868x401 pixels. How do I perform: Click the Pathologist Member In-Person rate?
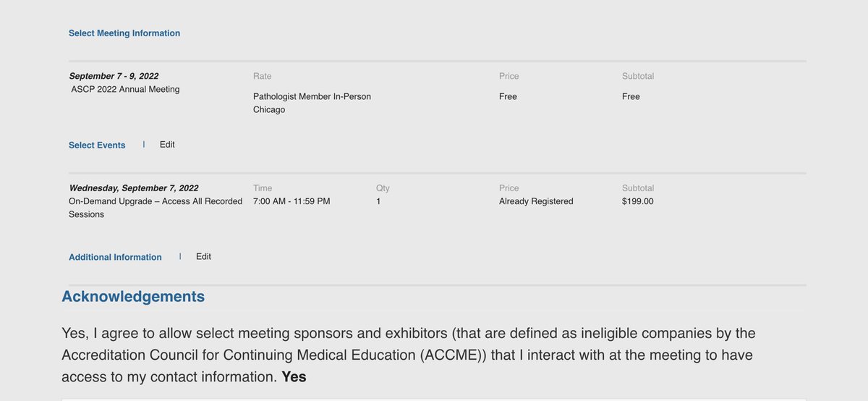(x=312, y=96)
